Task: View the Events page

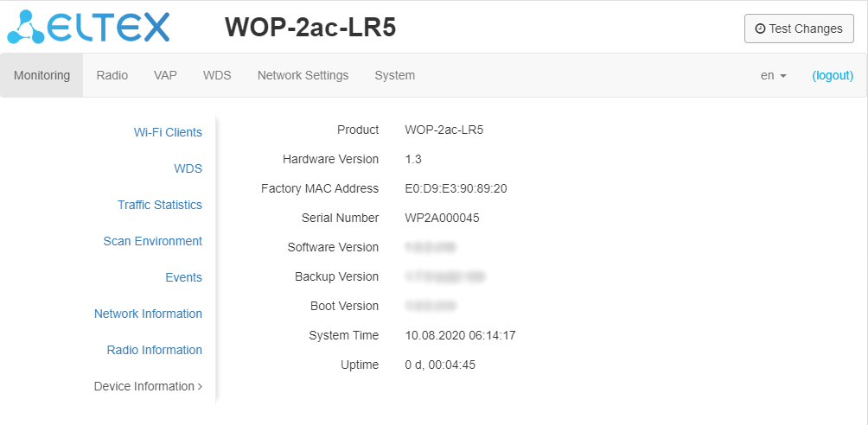Action: click(183, 277)
